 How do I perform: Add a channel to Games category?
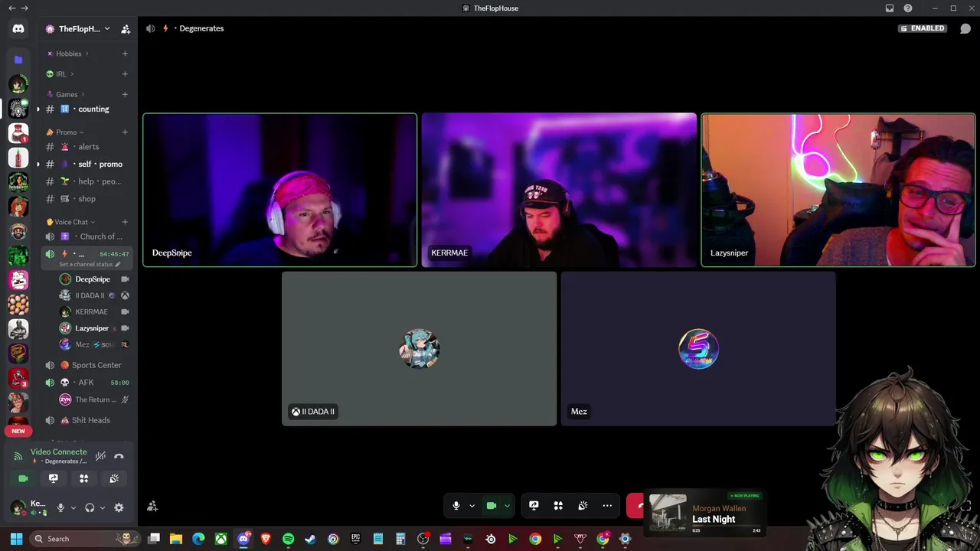[x=125, y=94]
